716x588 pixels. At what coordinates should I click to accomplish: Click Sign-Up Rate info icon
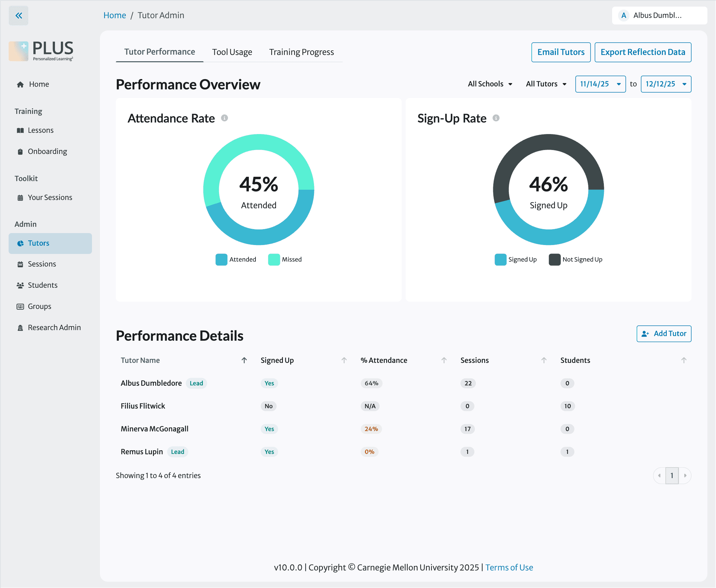coord(496,118)
